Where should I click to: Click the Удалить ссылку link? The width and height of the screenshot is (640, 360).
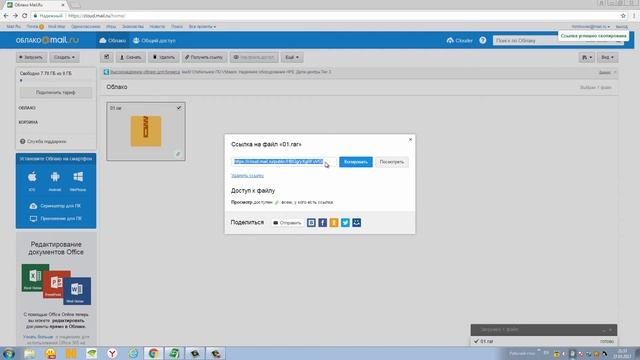[247, 176]
